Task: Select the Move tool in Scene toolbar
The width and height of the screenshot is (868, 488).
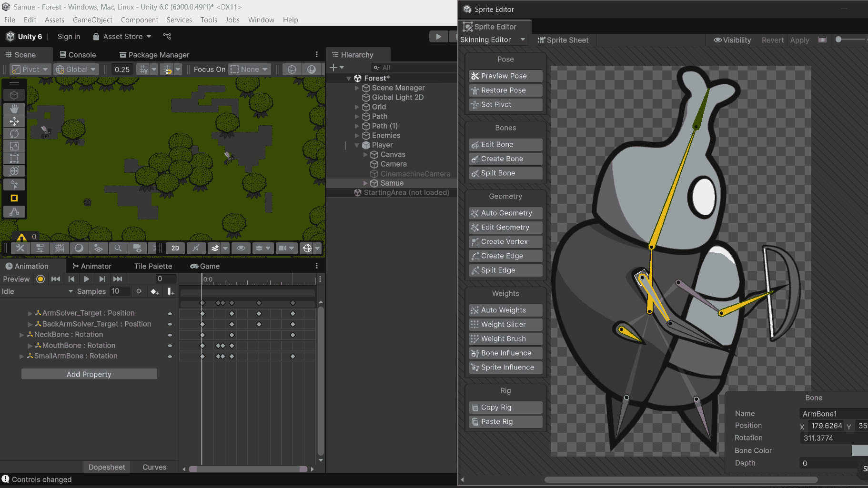Action: pos(14,121)
